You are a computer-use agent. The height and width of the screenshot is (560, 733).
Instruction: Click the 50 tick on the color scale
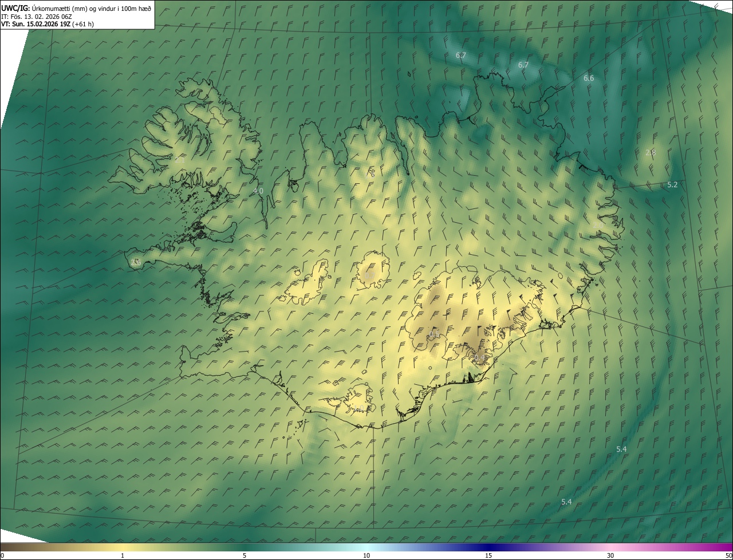click(x=728, y=555)
